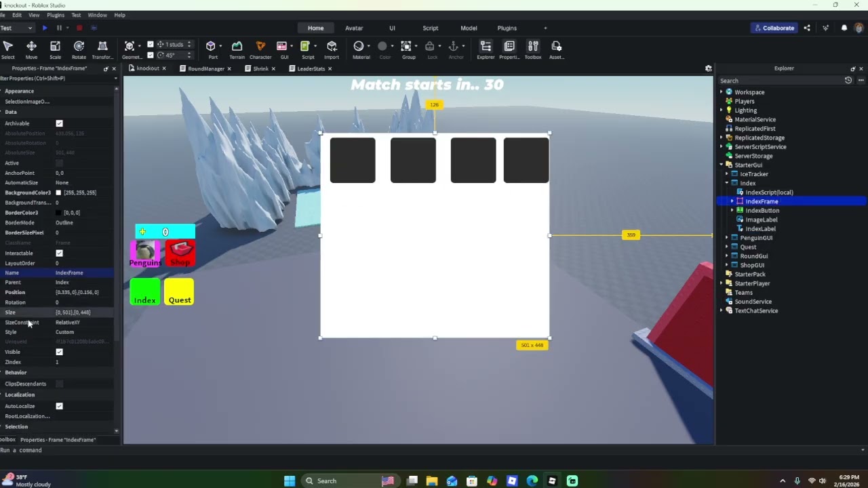Pause the test simulation

[59, 28]
